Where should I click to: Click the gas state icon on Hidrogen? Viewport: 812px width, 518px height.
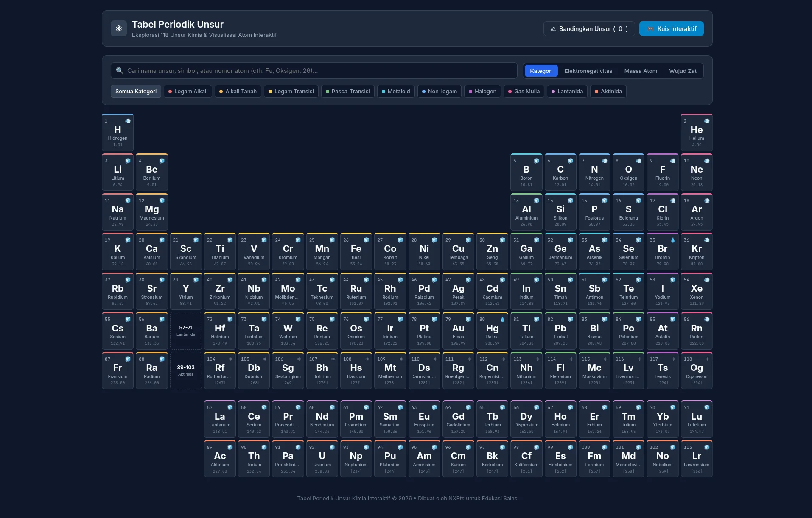click(x=128, y=121)
